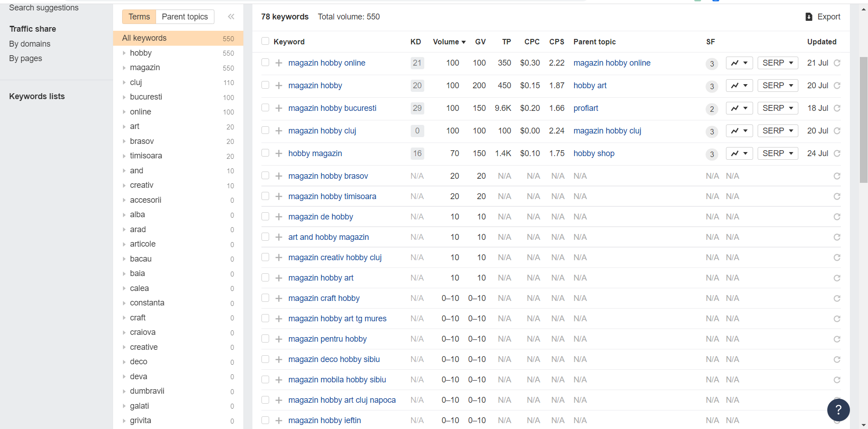This screenshot has width=868, height=429.
Task: Check the magazin hobby row checkbox
Action: [x=265, y=85]
